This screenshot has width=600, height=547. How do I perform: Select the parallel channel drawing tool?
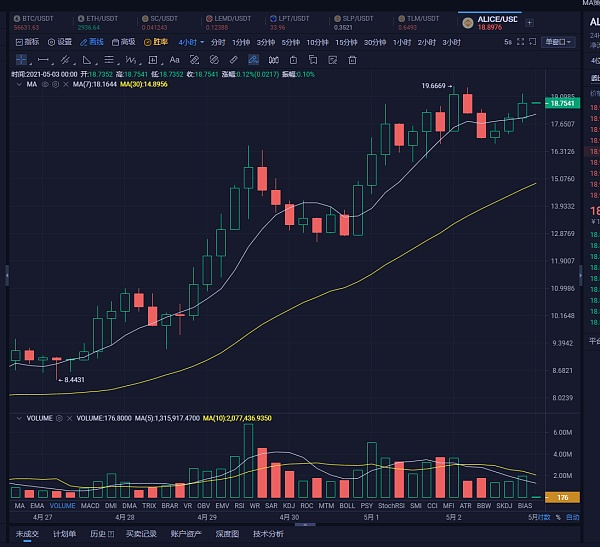pos(65,60)
